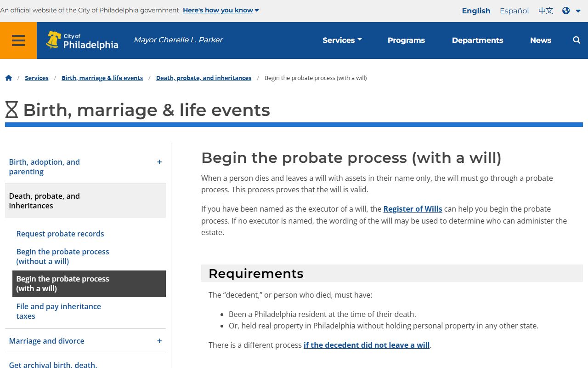
Task: Expand the 'Here's how you know' disclosure
Action: coord(220,10)
